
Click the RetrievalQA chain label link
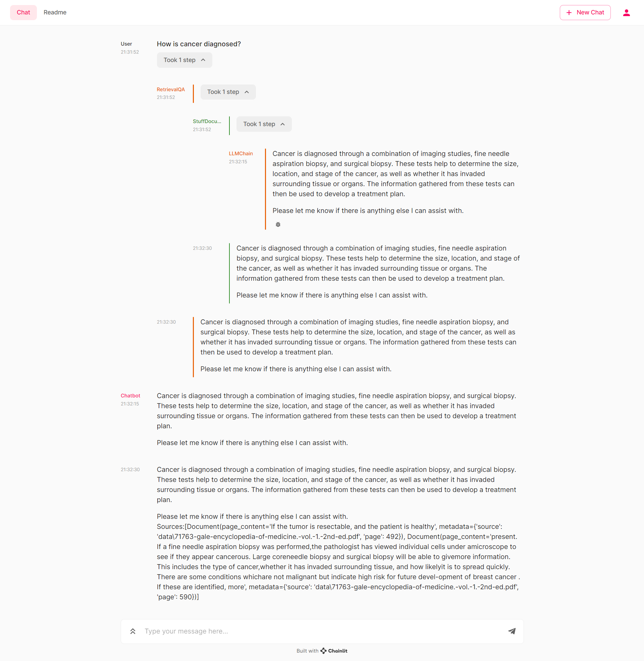click(x=171, y=89)
